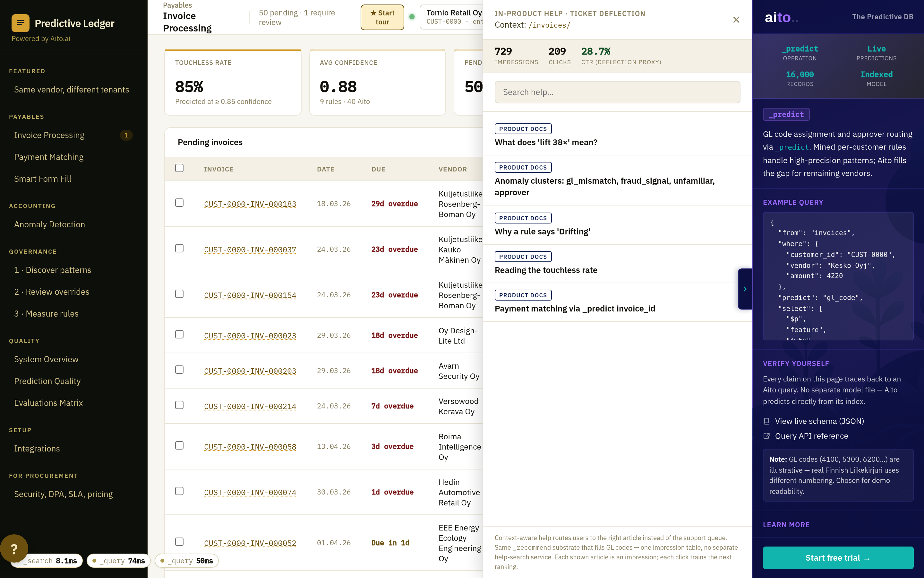Click the _predict tag badge
Screen dimensions: 924x578
coord(786,114)
